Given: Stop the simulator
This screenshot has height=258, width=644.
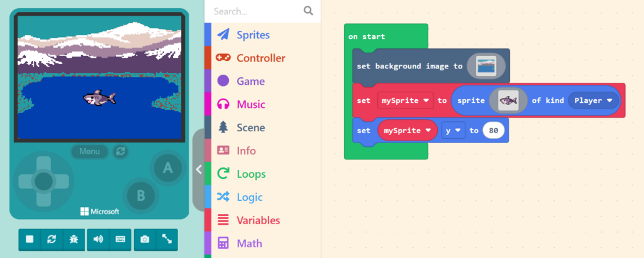Looking at the screenshot, I should 30,239.
